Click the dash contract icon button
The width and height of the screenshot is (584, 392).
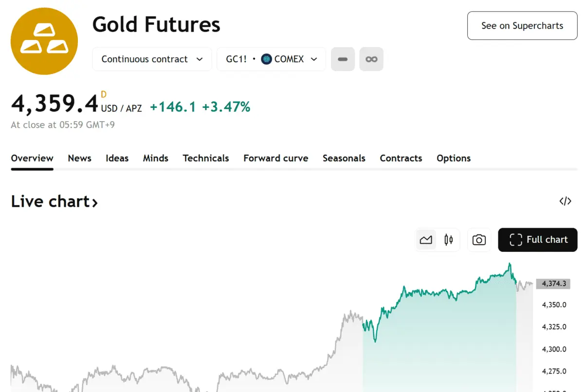343,59
